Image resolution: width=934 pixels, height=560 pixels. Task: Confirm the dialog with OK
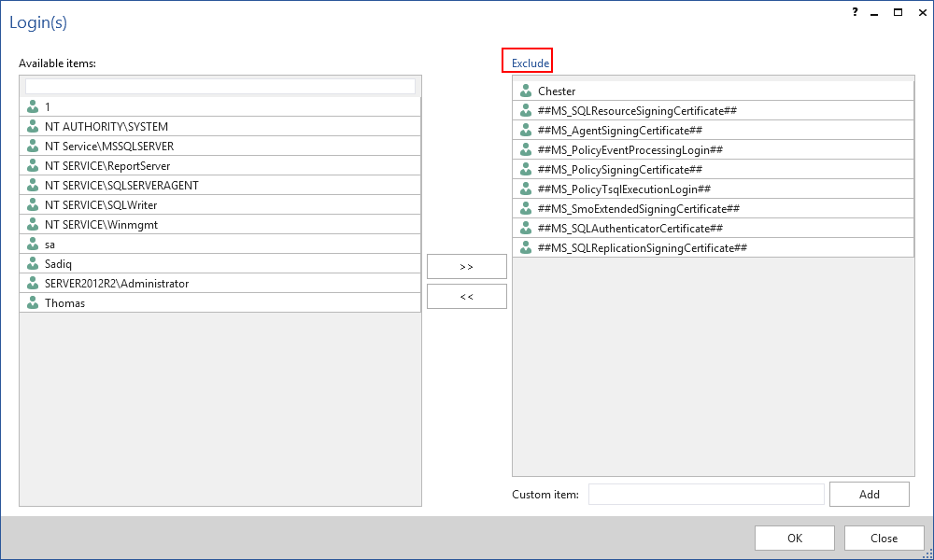[795, 538]
